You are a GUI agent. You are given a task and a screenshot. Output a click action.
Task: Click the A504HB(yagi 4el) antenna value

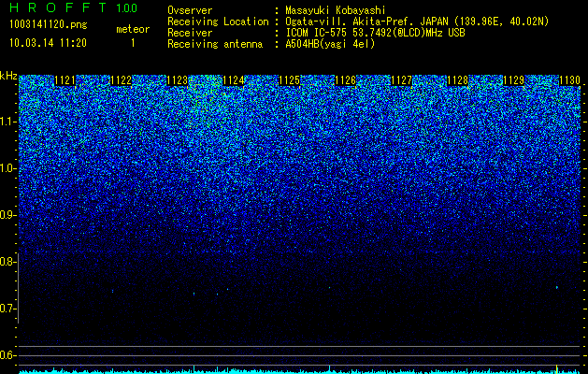pyautogui.click(x=330, y=44)
